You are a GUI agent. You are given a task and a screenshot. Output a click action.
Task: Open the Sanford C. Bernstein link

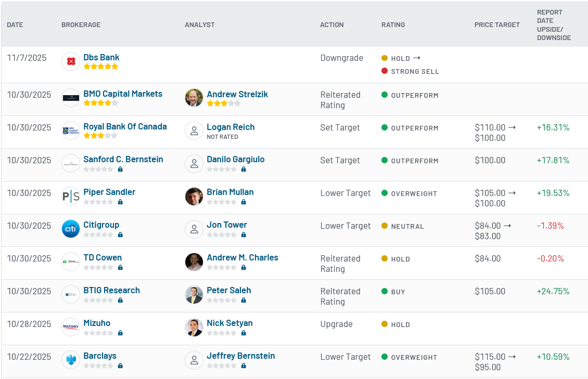(x=123, y=159)
